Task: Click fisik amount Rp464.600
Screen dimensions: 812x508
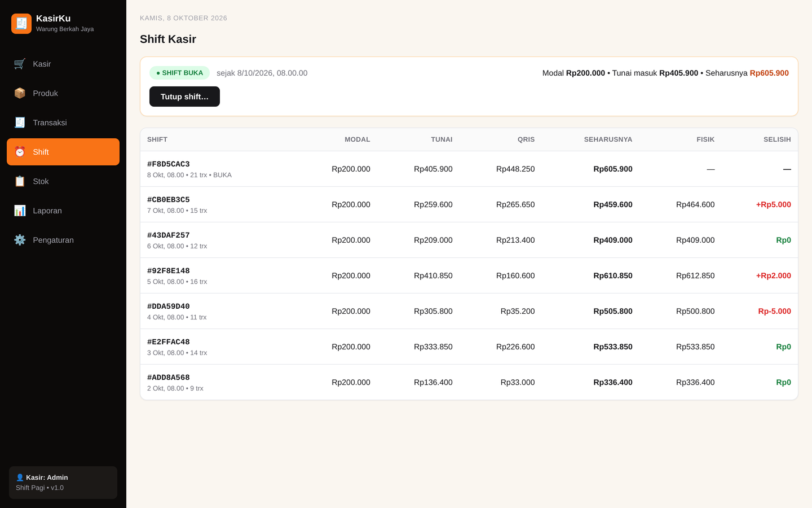Action: pos(695,204)
